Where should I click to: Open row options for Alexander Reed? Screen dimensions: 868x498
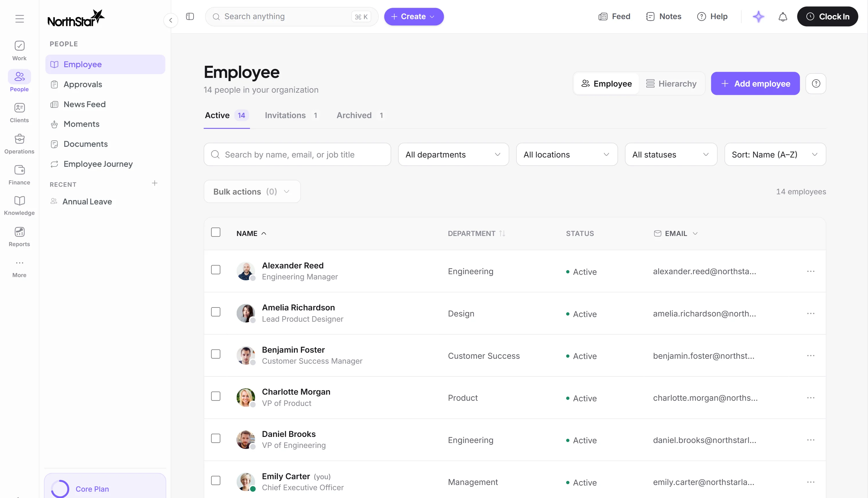[x=811, y=271]
